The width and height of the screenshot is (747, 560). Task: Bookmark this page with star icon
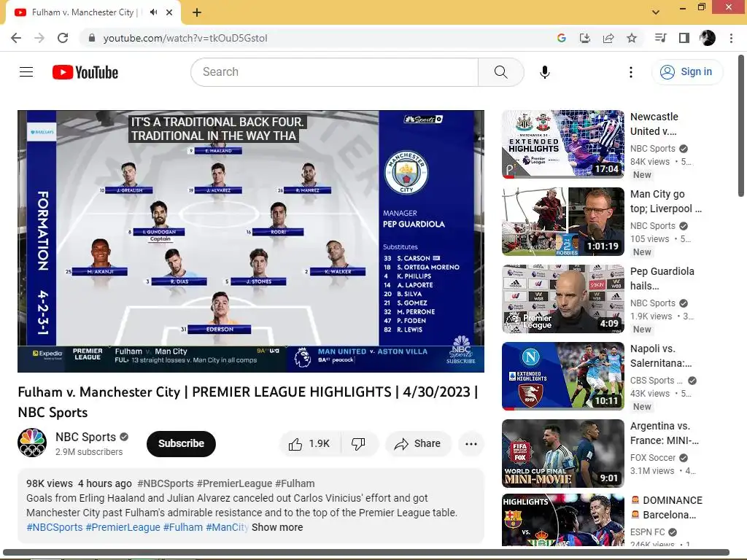(632, 38)
